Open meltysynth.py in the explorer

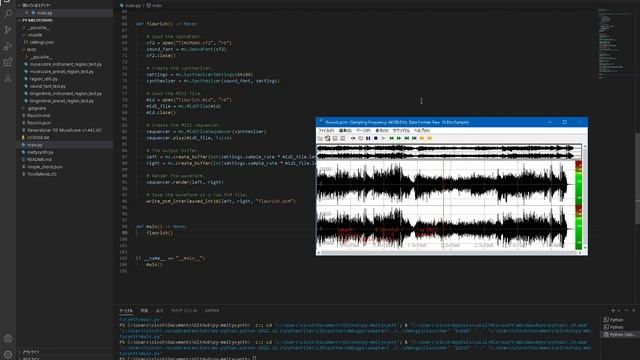click(40, 152)
